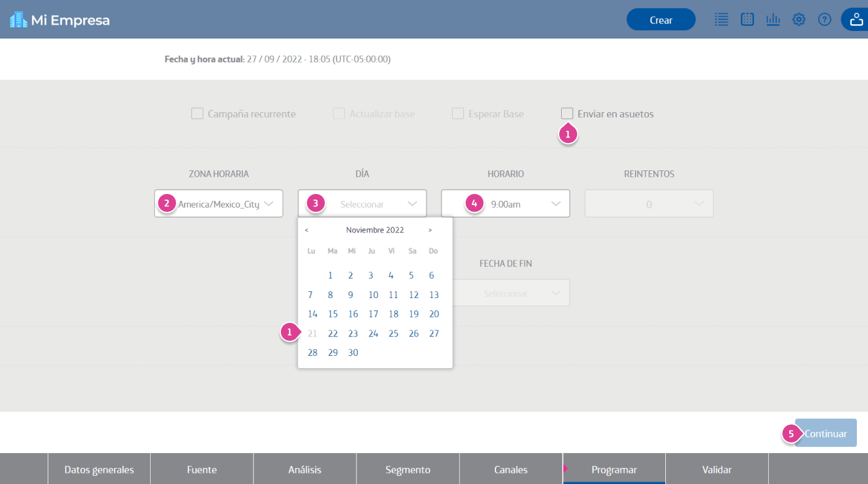This screenshot has height=484, width=868.
Task: Select November 15 in calendar
Action: (333, 314)
